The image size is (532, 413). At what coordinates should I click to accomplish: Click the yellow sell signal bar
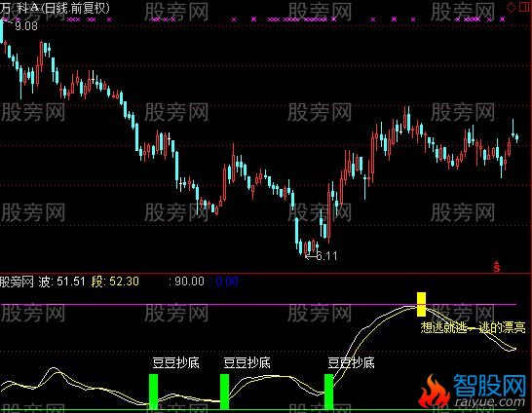point(421,304)
